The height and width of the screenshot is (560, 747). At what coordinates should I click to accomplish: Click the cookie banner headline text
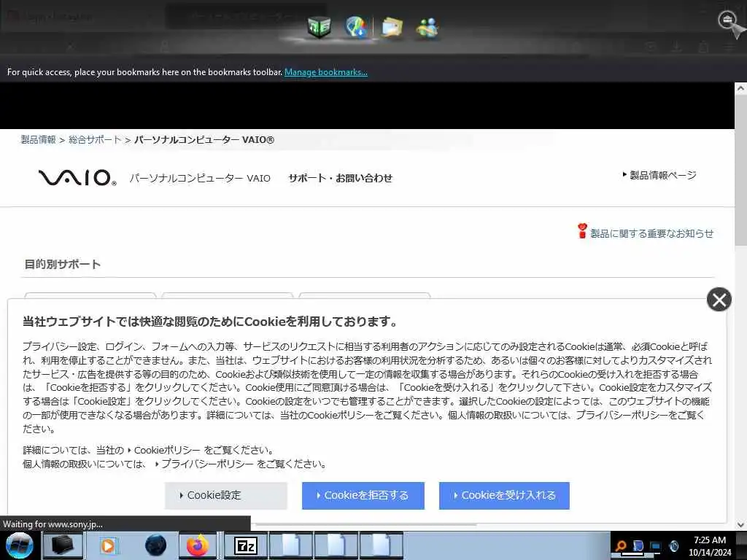tap(210, 322)
